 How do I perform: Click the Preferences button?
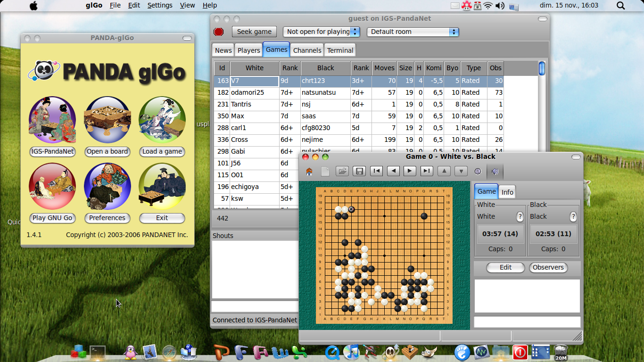click(x=107, y=218)
